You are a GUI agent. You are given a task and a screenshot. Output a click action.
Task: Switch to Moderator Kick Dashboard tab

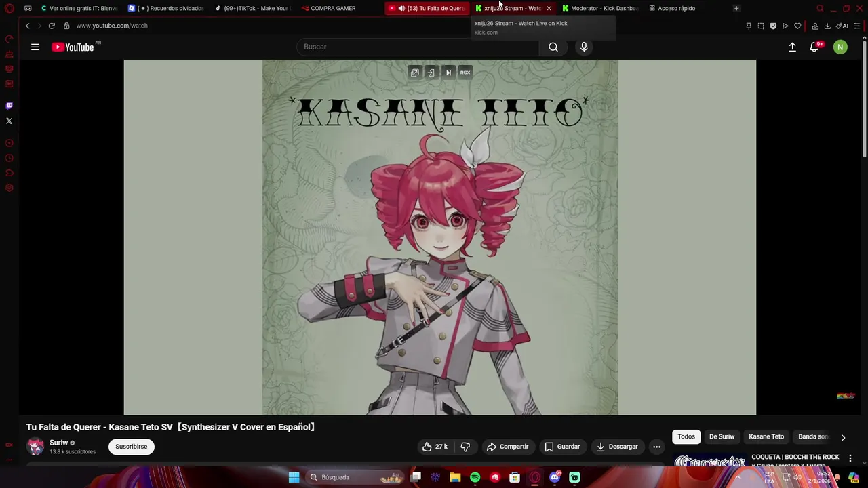coord(600,8)
